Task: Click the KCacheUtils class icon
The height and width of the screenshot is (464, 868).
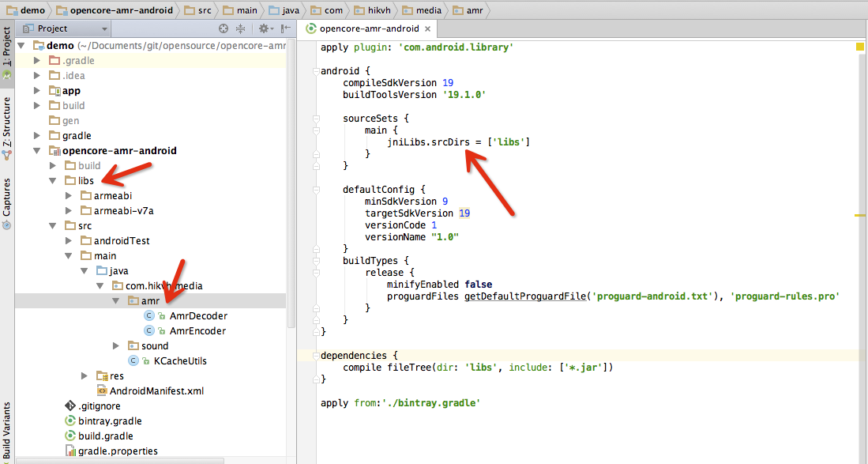Action: pos(133,360)
